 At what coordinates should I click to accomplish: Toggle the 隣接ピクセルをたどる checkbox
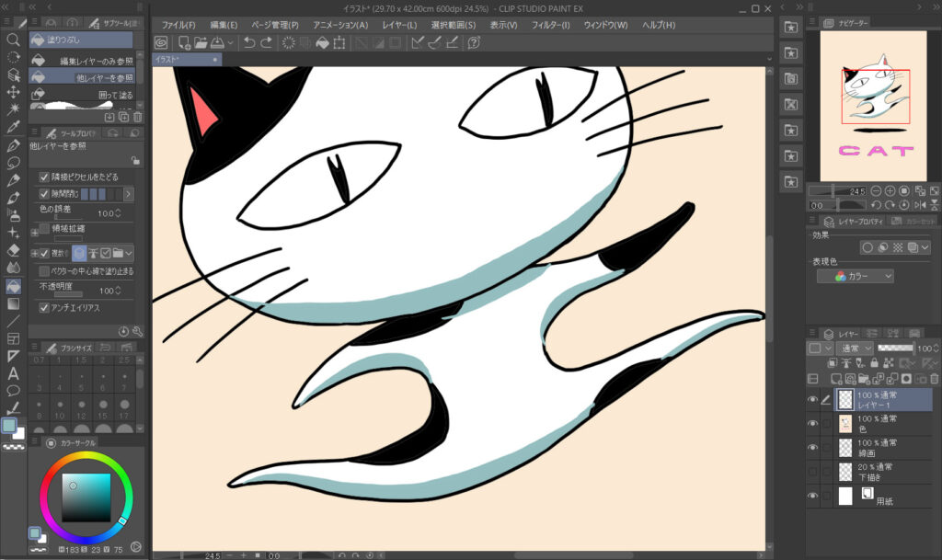point(44,177)
